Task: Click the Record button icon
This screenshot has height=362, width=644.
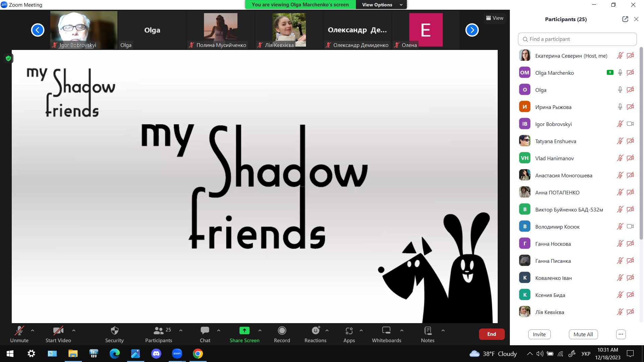Action: point(282,331)
